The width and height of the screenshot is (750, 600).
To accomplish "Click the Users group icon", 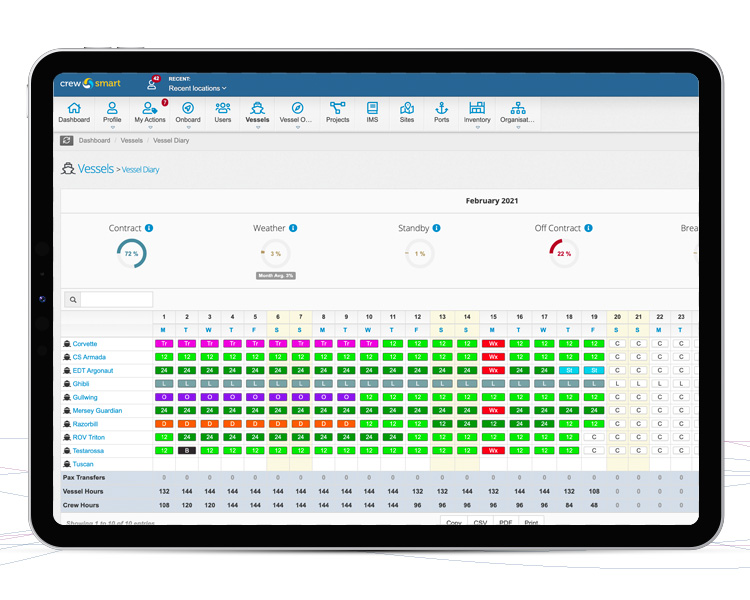I will click(x=222, y=108).
